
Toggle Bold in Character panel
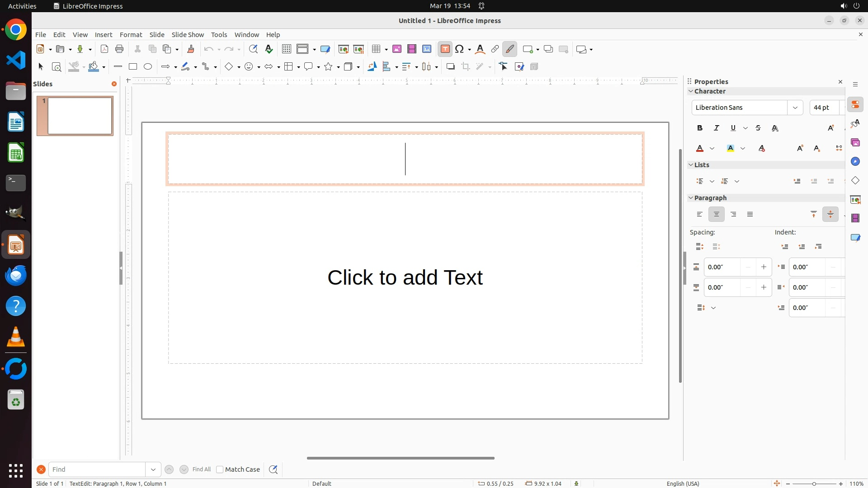pyautogui.click(x=700, y=128)
